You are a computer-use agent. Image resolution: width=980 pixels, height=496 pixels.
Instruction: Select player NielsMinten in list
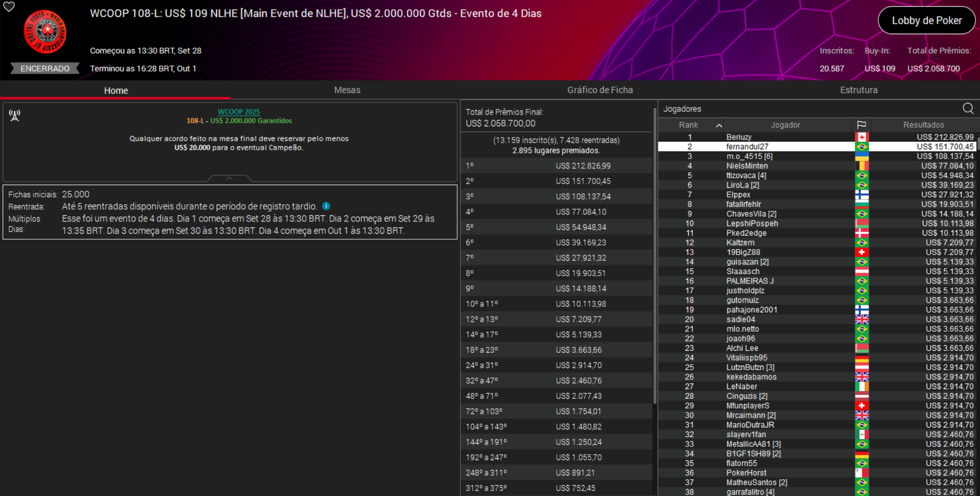coord(747,166)
